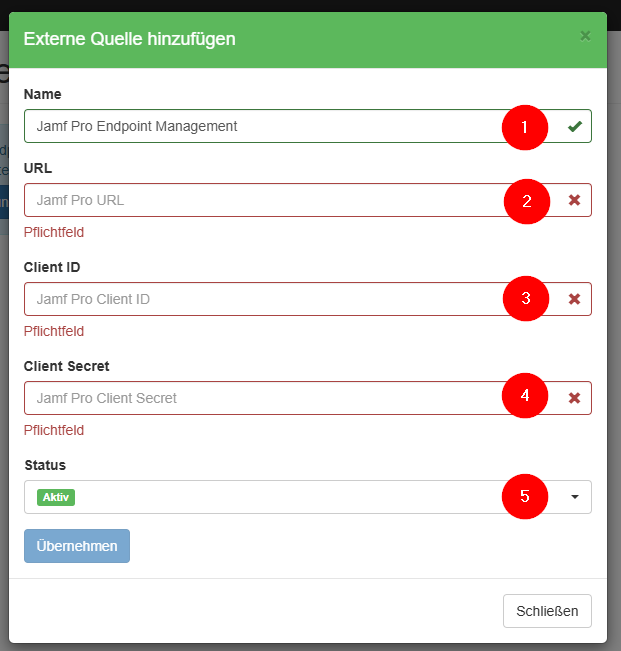Expand the Status dropdown using its caret arrow

pyautogui.click(x=574, y=497)
